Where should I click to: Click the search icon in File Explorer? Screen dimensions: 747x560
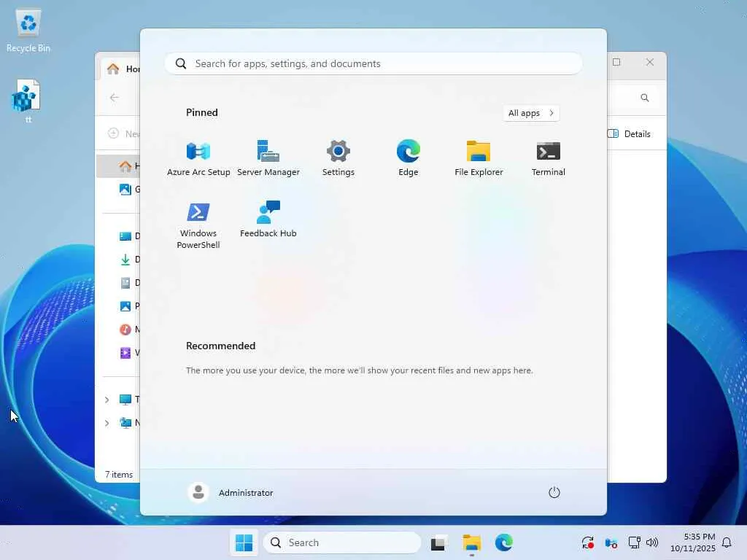(645, 98)
